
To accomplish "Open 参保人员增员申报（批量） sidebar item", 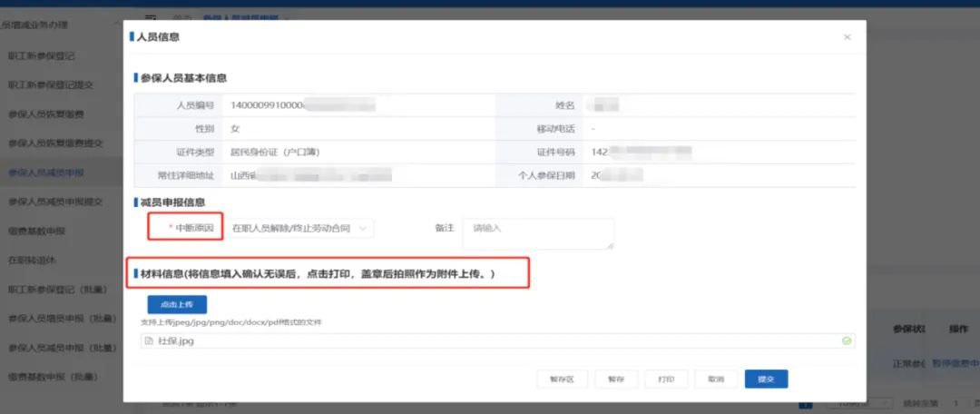I will pyautogui.click(x=53, y=318).
